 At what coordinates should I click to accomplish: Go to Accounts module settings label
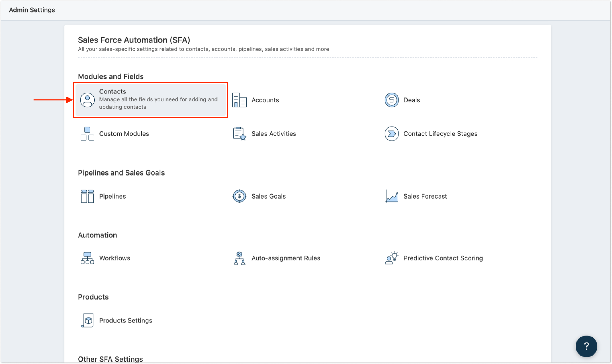pyautogui.click(x=265, y=100)
